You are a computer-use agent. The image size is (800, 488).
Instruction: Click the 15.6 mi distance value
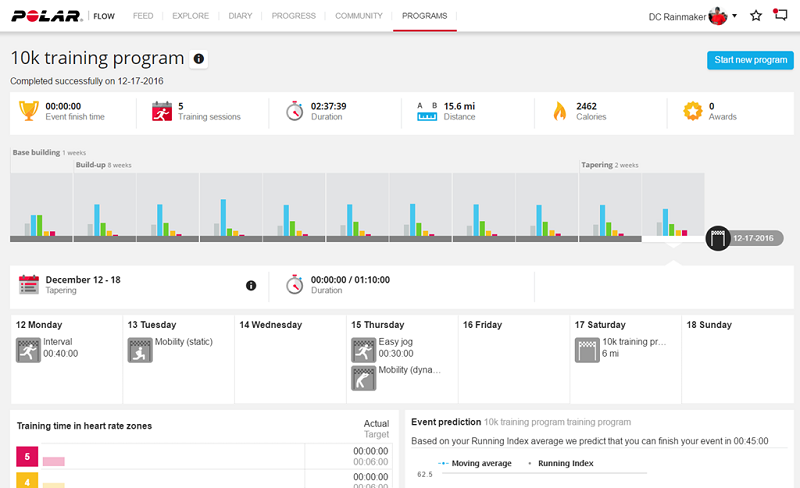(459, 106)
